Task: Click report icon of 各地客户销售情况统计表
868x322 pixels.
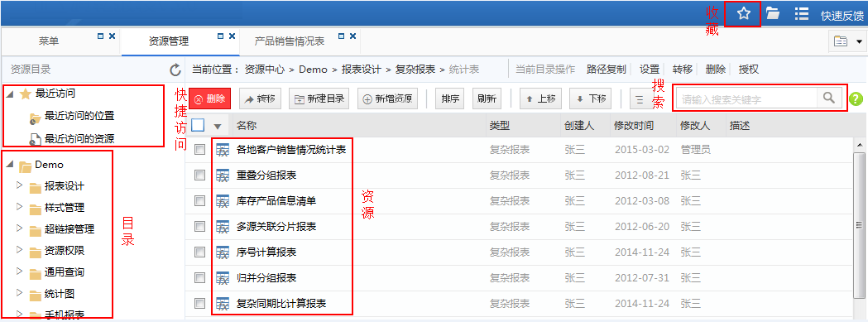Action: click(223, 150)
